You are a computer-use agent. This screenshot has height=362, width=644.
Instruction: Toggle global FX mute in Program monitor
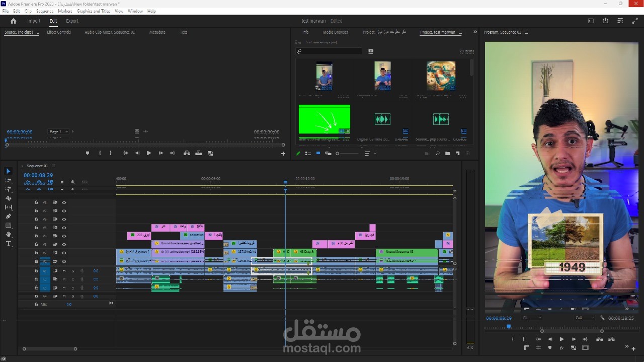point(561,348)
